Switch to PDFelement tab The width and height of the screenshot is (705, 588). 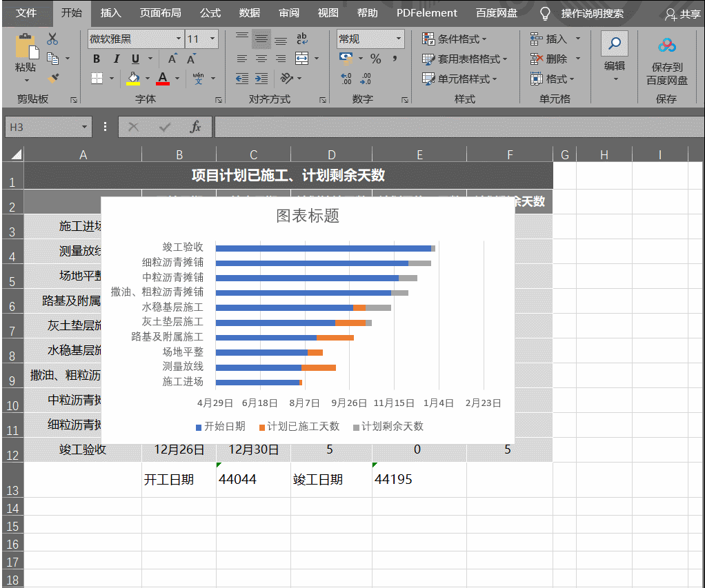tap(427, 13)
